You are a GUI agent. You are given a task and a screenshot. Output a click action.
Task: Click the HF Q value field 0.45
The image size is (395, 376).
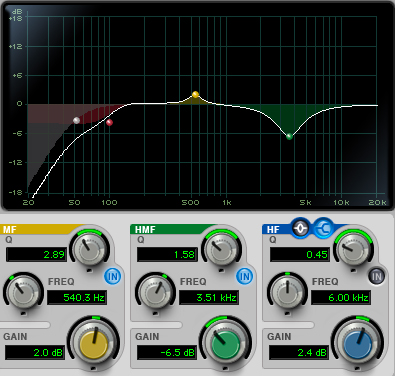(x=300, y=255)
